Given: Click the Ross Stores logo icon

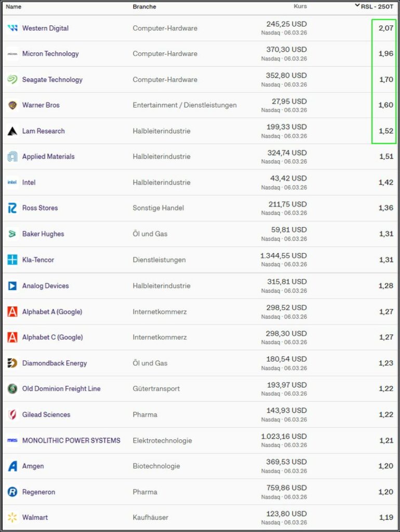Looking at the screenshot, I should click(12, 208).
